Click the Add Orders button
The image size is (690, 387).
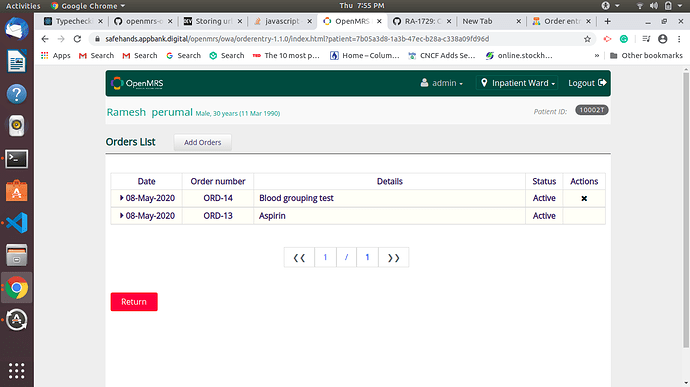pyautogui.click(x=202, y=142)
